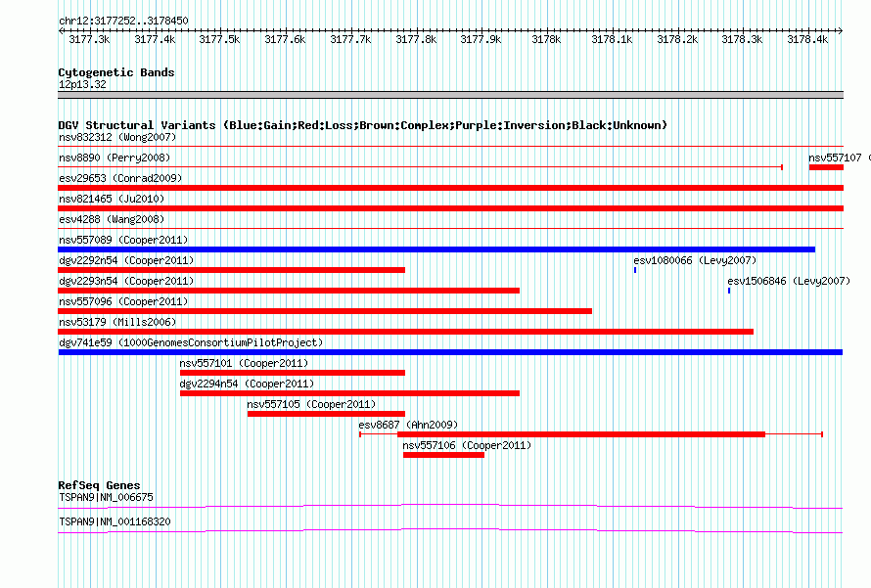Click nsv557101 (Cooper2011) label
The image size is (871, 588).
pos(244,363)
